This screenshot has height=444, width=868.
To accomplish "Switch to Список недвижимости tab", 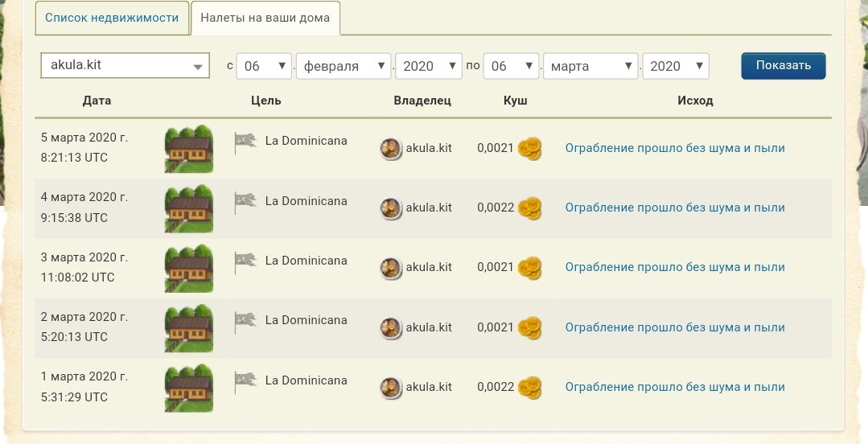I will (112, 18).
